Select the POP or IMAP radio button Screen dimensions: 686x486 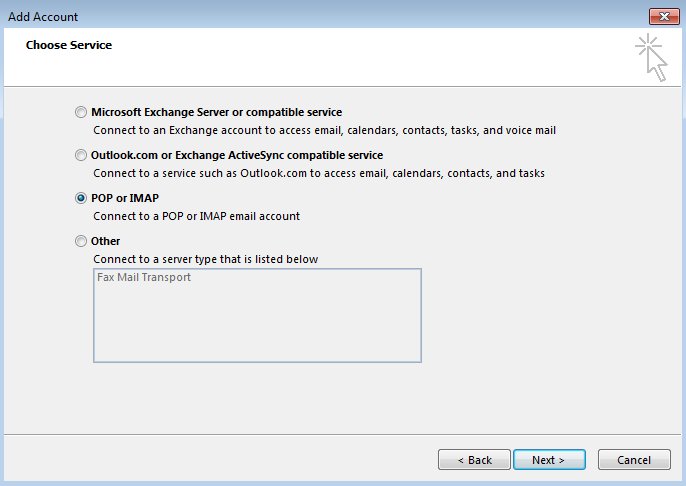81,198
